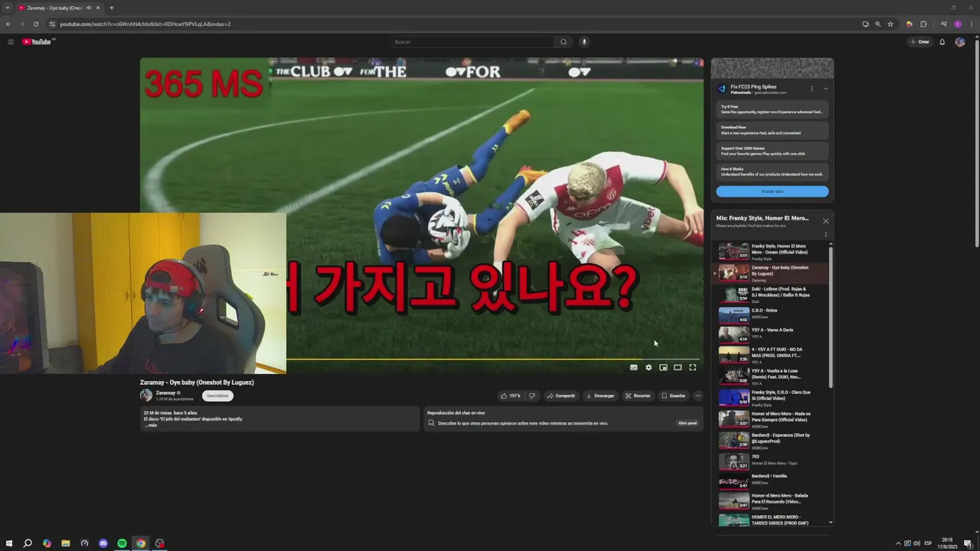This screenshot has height=551, width=980.
Task: Open File Explorer from taskbar
Action: point(66,543)
